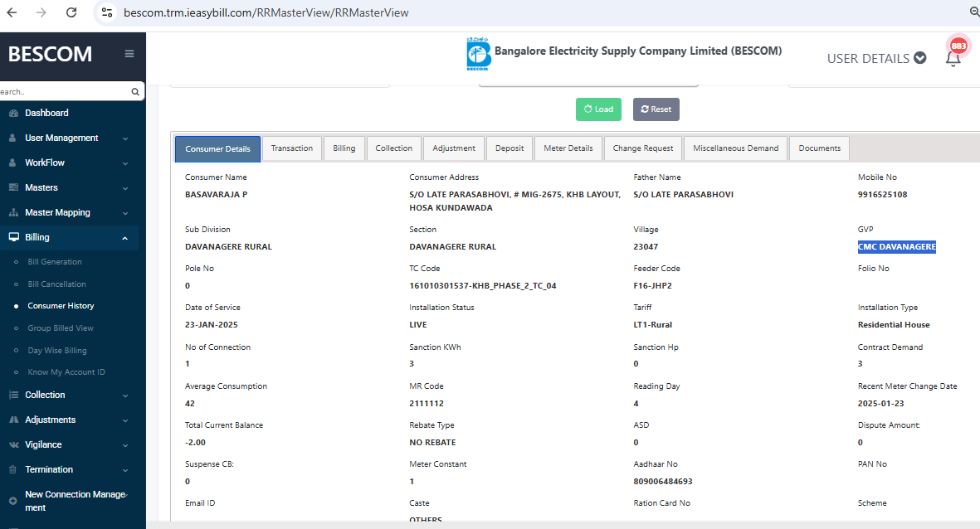Viewport: 980px width, 529px height.
Task: Open Know My Account ID item
Action: coord(66,372)
